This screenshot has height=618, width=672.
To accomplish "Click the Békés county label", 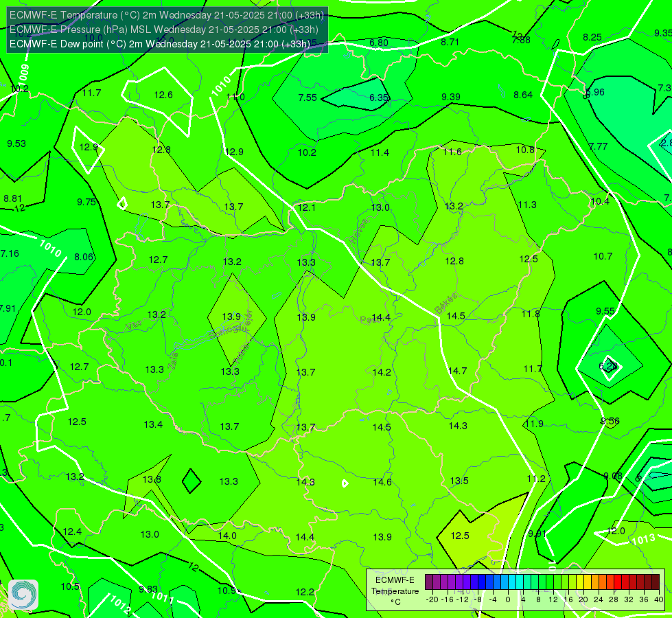I will point(446,304).
